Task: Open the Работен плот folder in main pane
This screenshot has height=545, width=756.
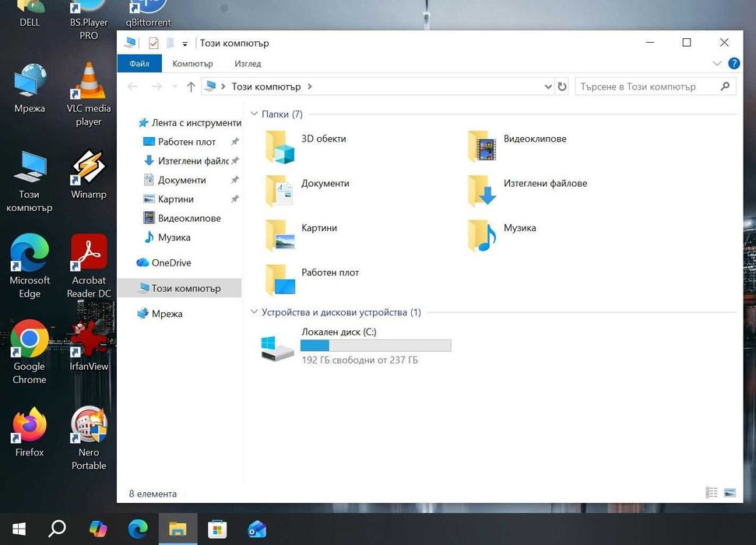Action: tap(312, 280)
